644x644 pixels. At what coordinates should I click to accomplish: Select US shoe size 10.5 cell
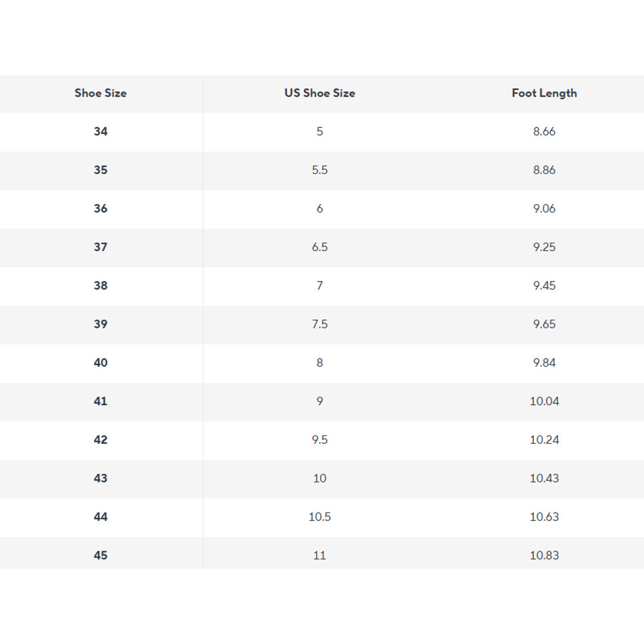click(x=319, y=516)
